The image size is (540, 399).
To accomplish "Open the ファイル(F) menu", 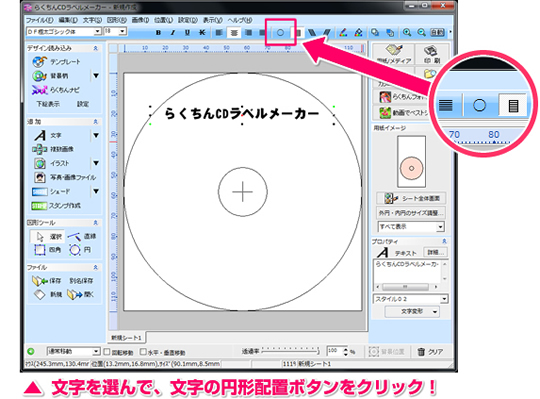I will click(x=39, y=20).
